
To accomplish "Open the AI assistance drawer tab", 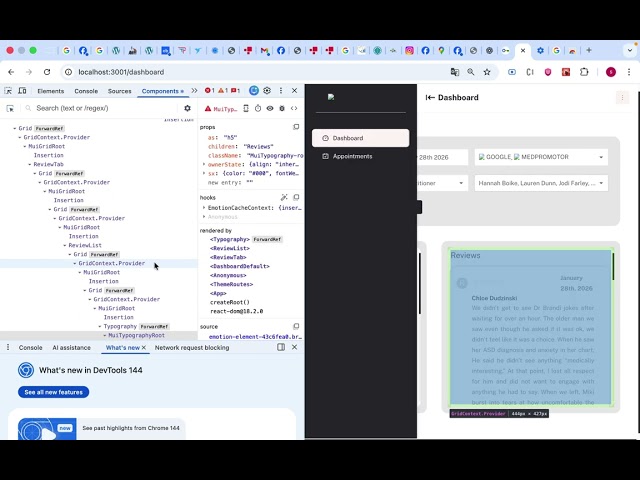I will coord(71,347).
